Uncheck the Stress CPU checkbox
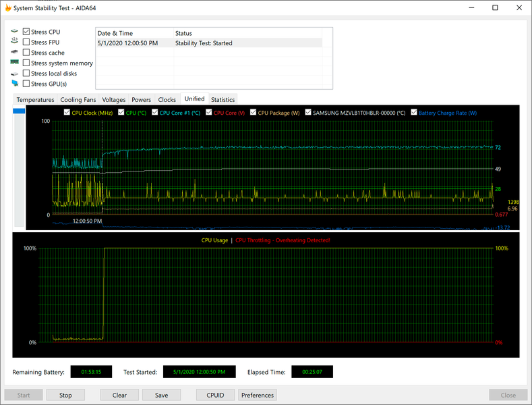Screen dimensions: 532x405 [26, 32]
